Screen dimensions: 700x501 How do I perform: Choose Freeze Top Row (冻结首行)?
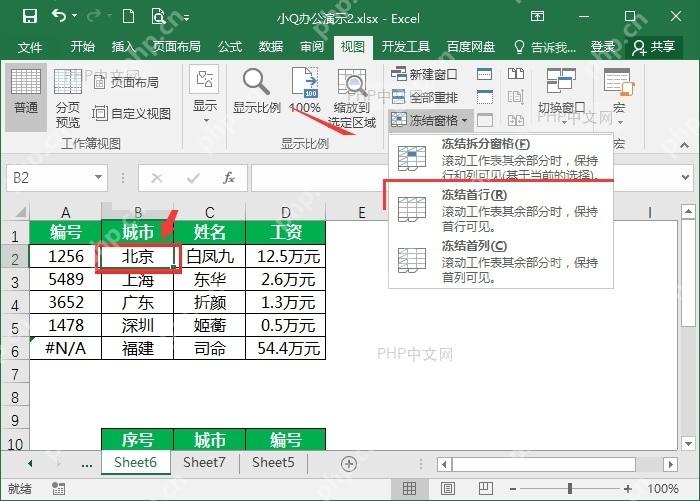click(501, 210)
